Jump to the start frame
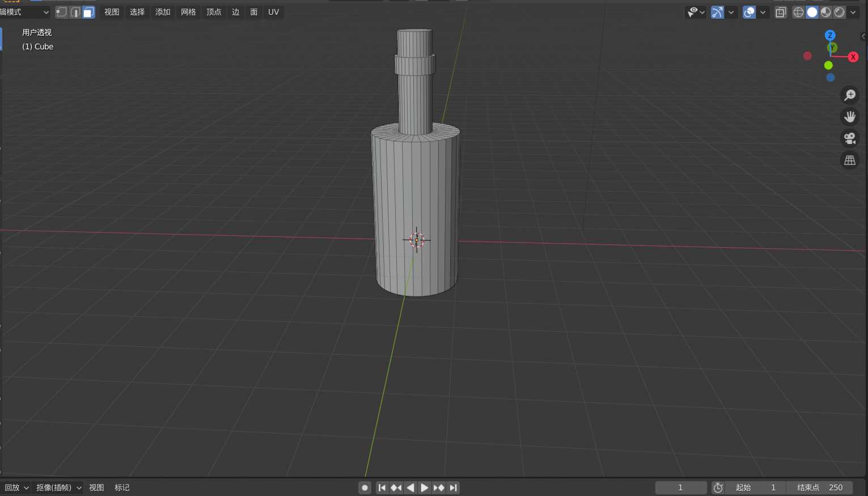The width and height of the screenshot is (868, 496). [382, 487]
